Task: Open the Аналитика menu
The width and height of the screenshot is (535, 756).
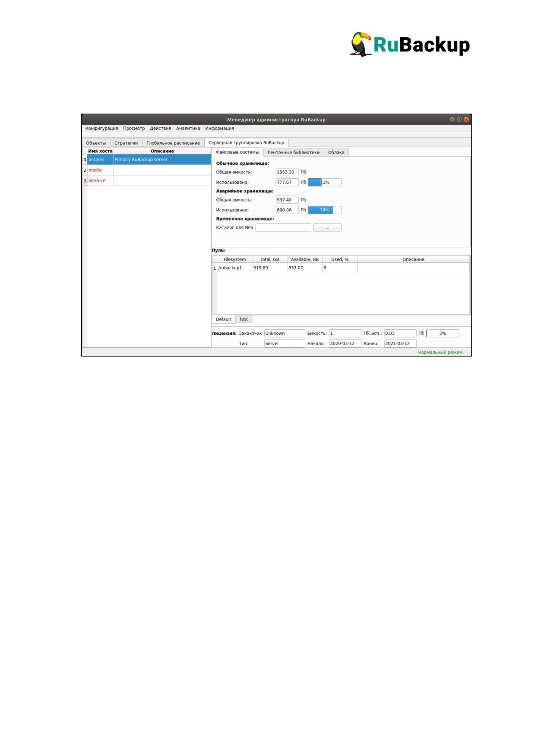Action: click(x=188, y=128)
